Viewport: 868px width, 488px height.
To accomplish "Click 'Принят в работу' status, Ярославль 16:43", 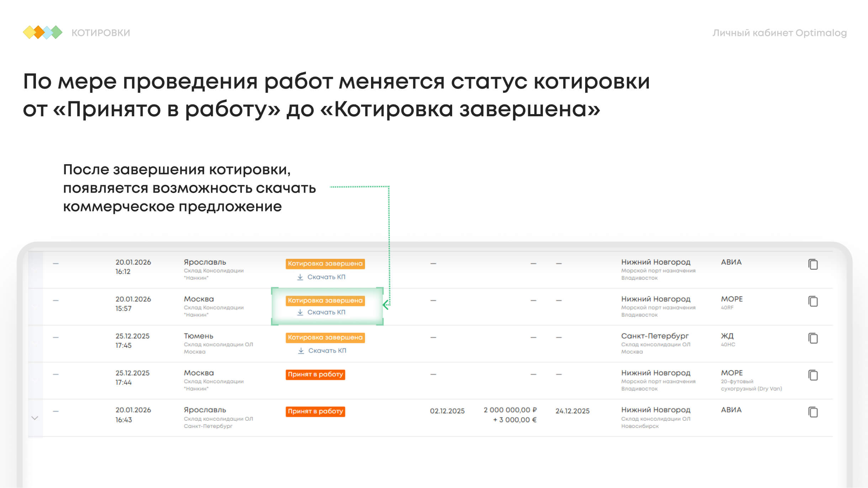I will (x=315, y=412).
